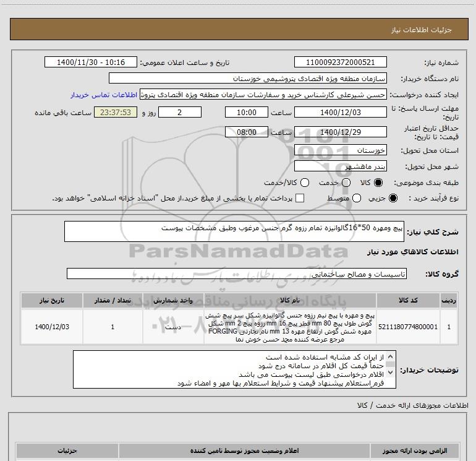Click the general need description textbox
The height and width of the screenshot is (461, 476).
[234, 231]
